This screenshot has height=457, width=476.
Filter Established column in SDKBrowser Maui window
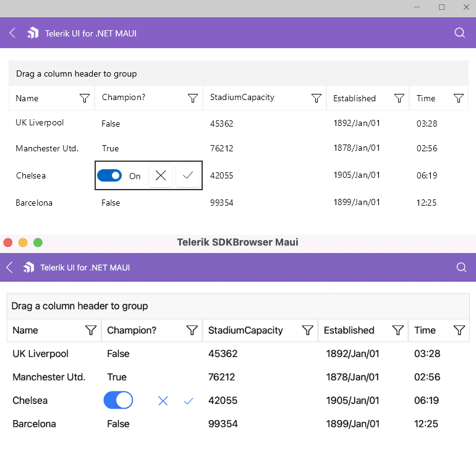398,330
